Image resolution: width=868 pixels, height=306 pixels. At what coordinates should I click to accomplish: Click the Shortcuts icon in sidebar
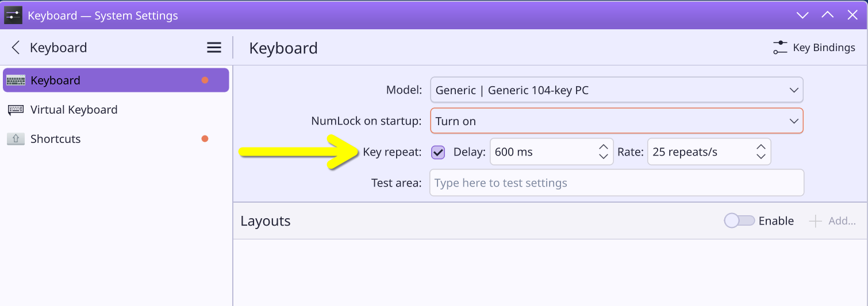pyautogui.click(x=16, y=139)
